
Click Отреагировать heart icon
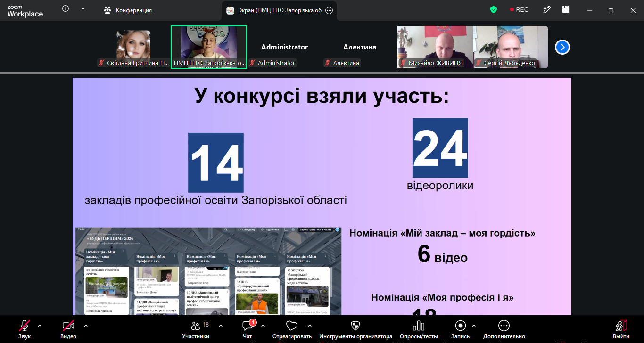click(292, 329)
